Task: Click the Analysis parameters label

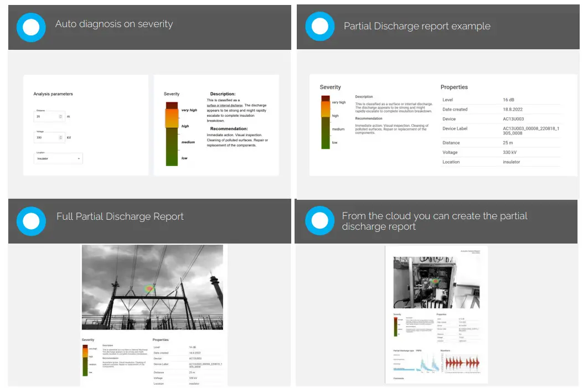Action: pyautogui.click(x=53, y=94)
